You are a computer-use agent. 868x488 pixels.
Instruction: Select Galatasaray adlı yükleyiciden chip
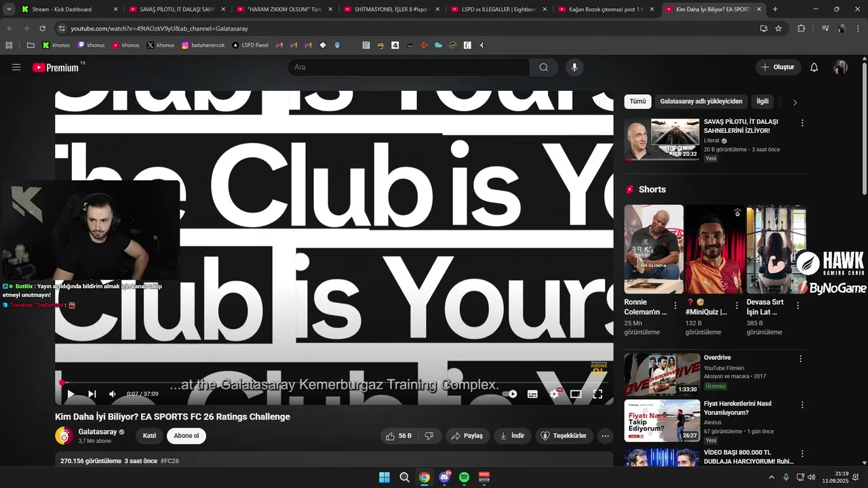pyautogui.click(x=701, y=101)
